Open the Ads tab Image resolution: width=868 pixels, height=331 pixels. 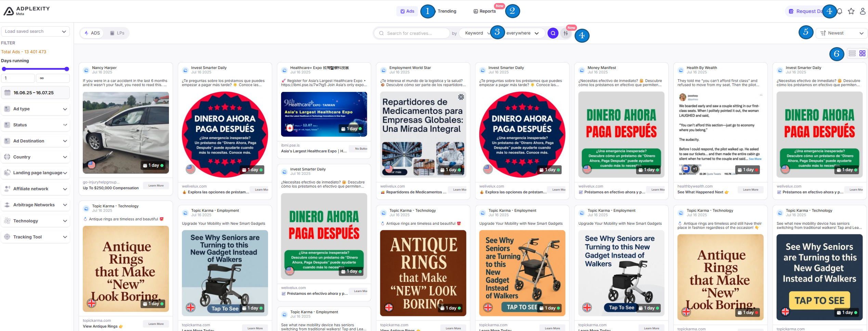pyautogui.click(x=407, y=11)
